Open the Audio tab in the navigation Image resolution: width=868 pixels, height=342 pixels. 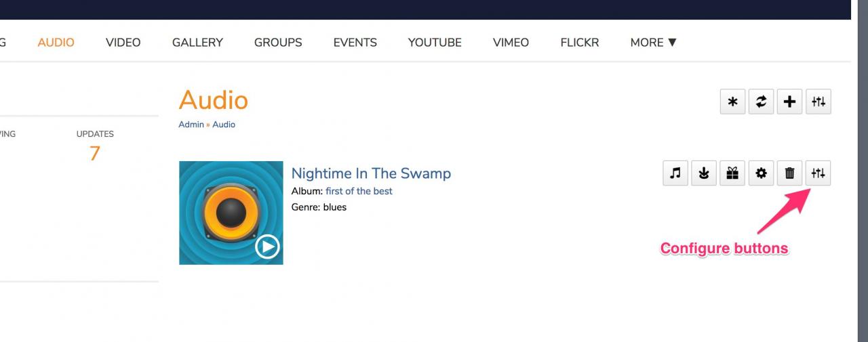pos(56,42)
